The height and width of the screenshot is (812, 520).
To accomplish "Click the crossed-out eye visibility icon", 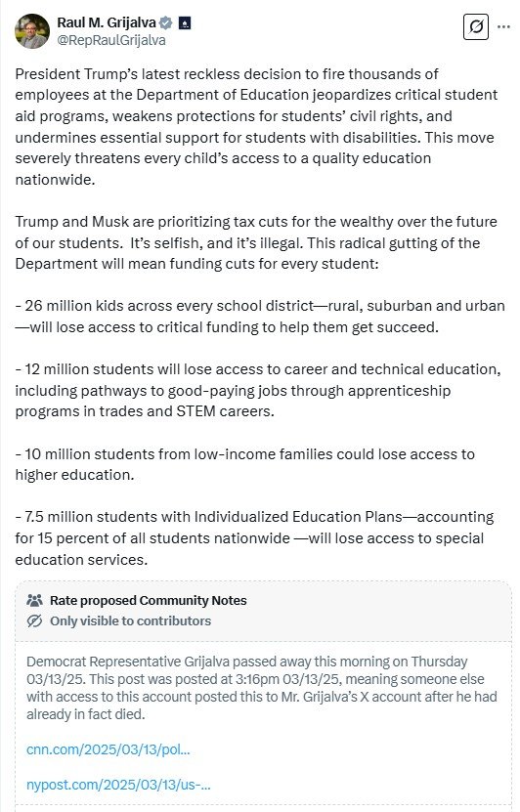I will [35, 620].
